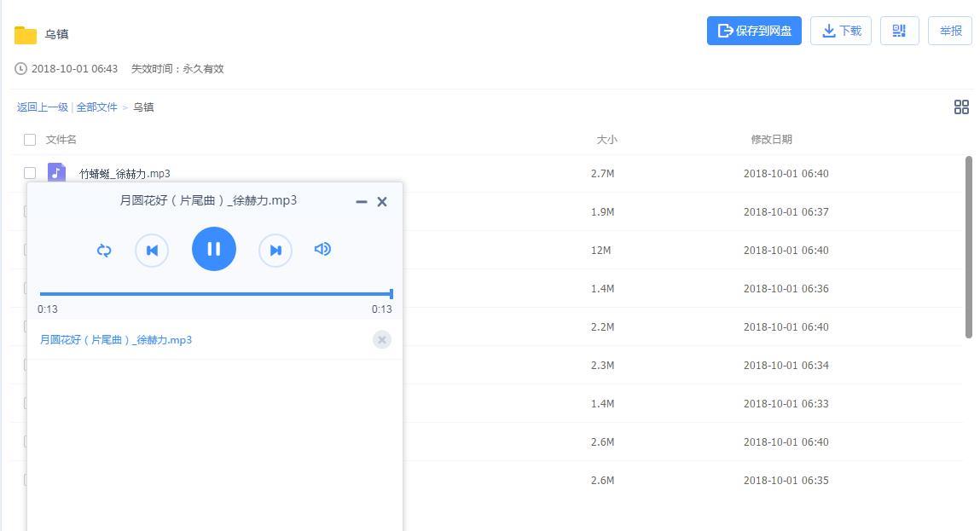Screen dimensions: 980x531
Task: Click the 保存到网盘 button
Action: 754,31
